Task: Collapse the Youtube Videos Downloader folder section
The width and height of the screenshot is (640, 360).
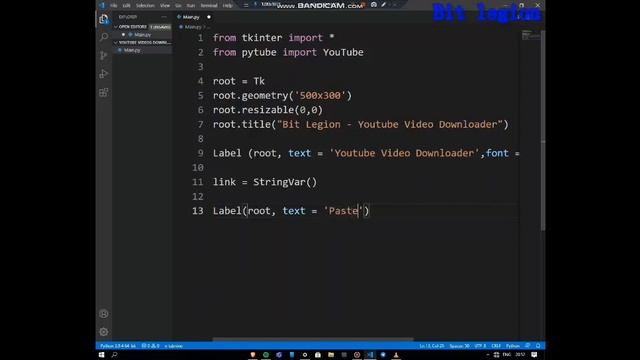Action: [143, 42]
